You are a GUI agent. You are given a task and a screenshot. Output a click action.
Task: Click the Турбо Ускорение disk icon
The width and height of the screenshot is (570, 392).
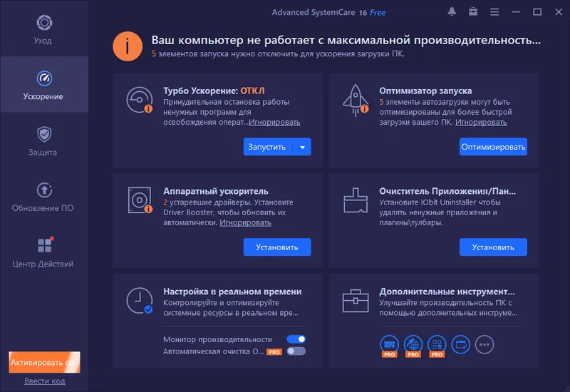[x=140, y=100]
